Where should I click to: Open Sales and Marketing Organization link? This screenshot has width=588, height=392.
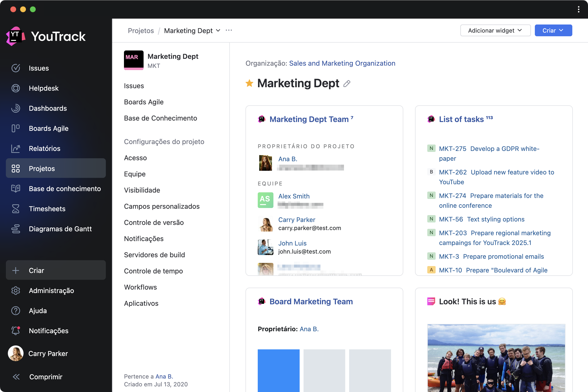(x=342, y=63)
